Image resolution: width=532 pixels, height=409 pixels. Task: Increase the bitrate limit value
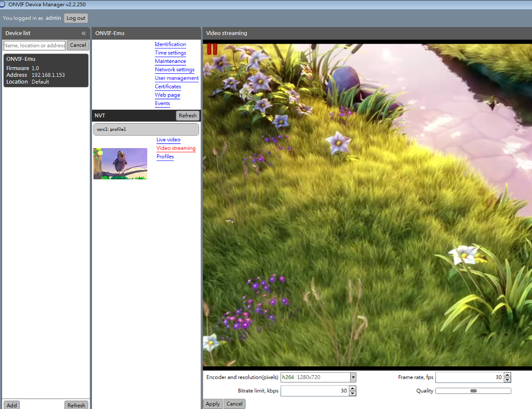352,388
